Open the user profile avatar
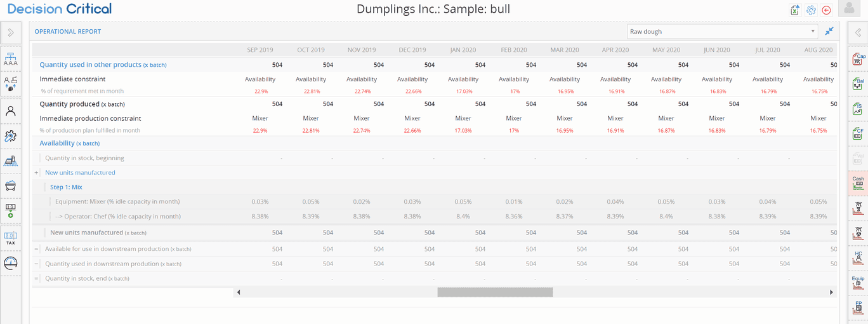The width and height of the screenshot is (868, 324). click(849, 9)
